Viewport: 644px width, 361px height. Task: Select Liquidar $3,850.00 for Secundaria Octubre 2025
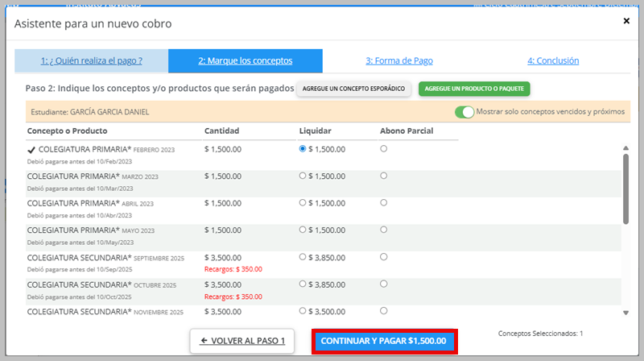click(x=303, y=284)
